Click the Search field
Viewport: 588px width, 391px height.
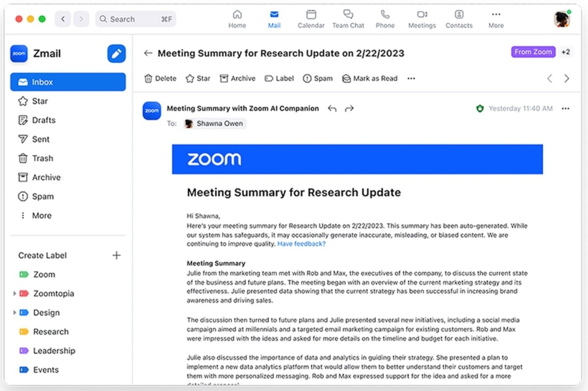click(x=135, y=19)
